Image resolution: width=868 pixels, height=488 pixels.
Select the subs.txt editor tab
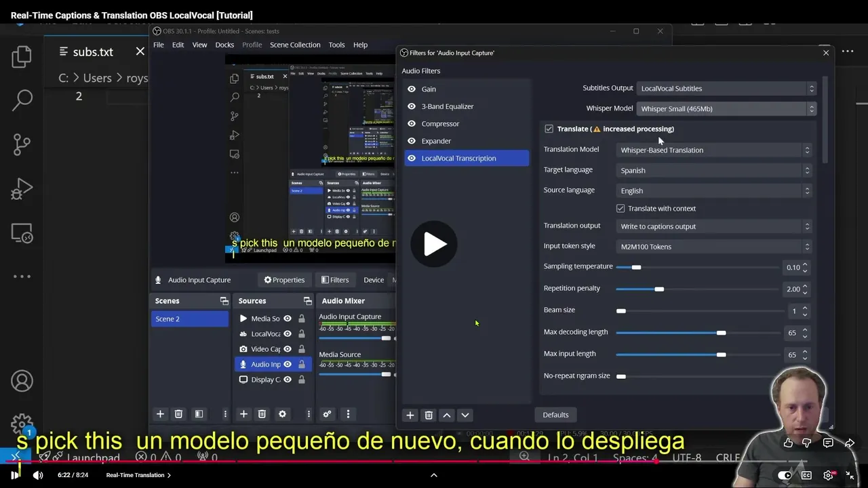93,52
